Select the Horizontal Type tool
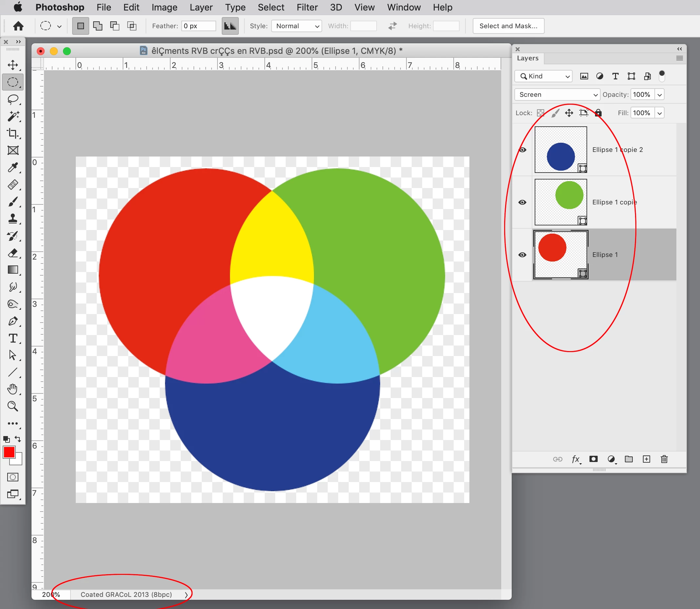The width and height of the screenshot is (700, 609). [13, 339]
